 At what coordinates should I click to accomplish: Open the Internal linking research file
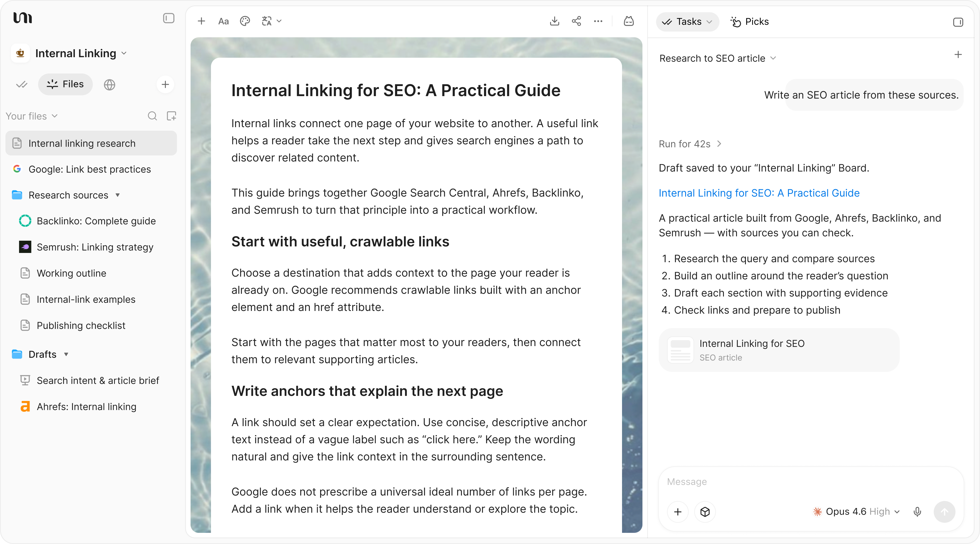point(91,143)
